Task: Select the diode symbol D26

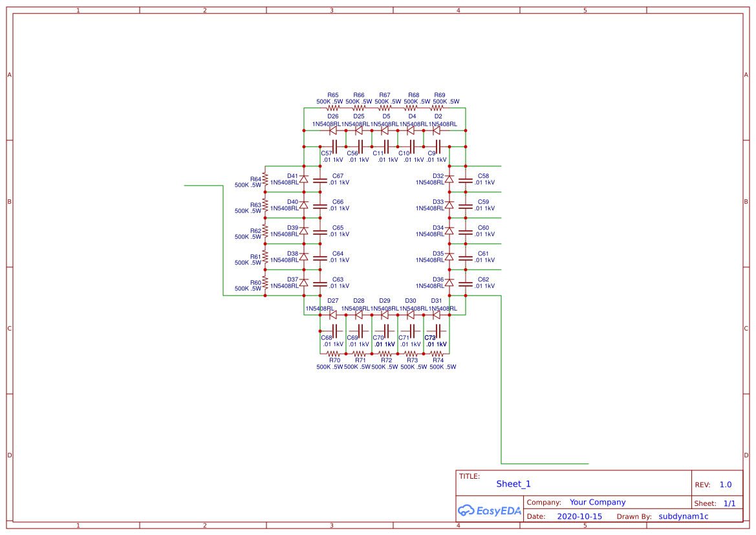Action: [x=332, y=129]
